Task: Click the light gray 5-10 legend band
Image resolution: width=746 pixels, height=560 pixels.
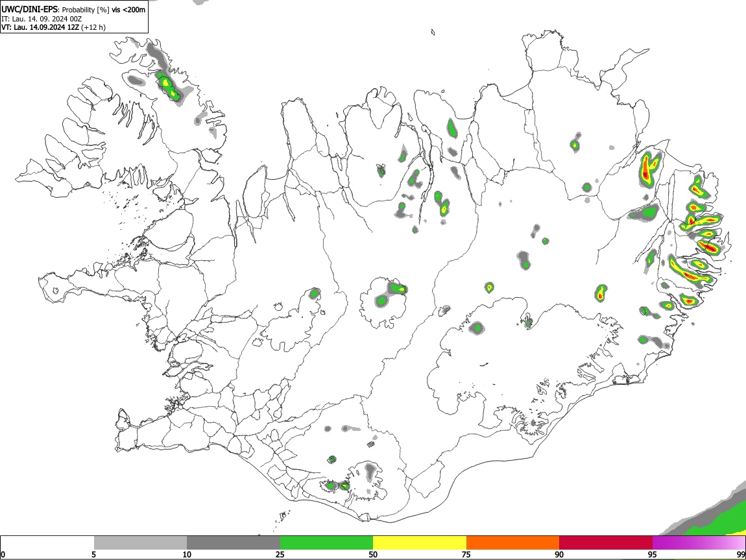Action: pyautogui.click(x=140, y=543)
